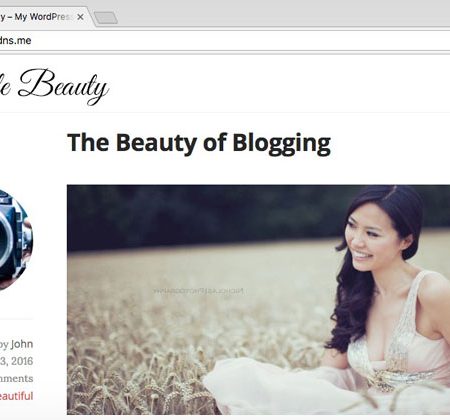Open author John's profile link

(22, 344)
